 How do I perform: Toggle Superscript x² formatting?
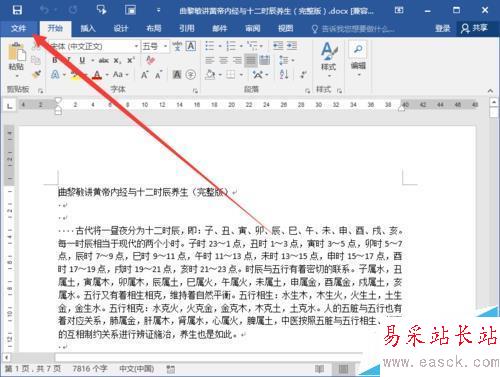click(130, 60)
